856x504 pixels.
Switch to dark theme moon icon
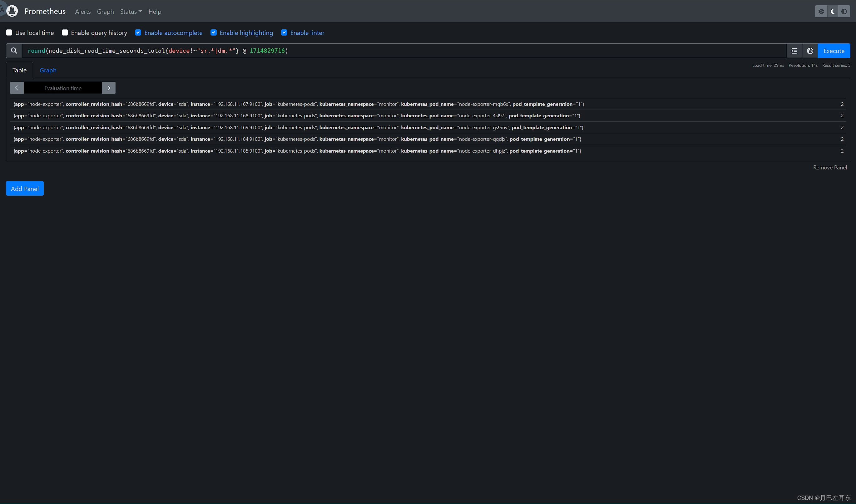(x=833, y=11)
